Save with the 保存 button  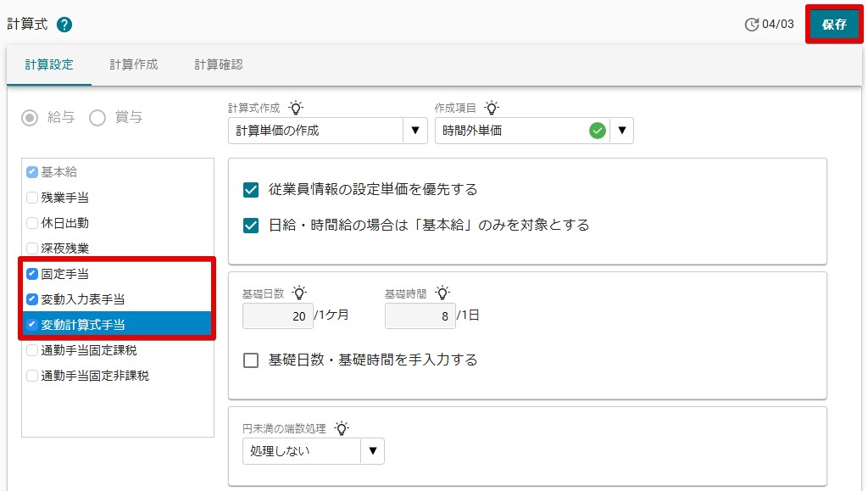[834, 25]
